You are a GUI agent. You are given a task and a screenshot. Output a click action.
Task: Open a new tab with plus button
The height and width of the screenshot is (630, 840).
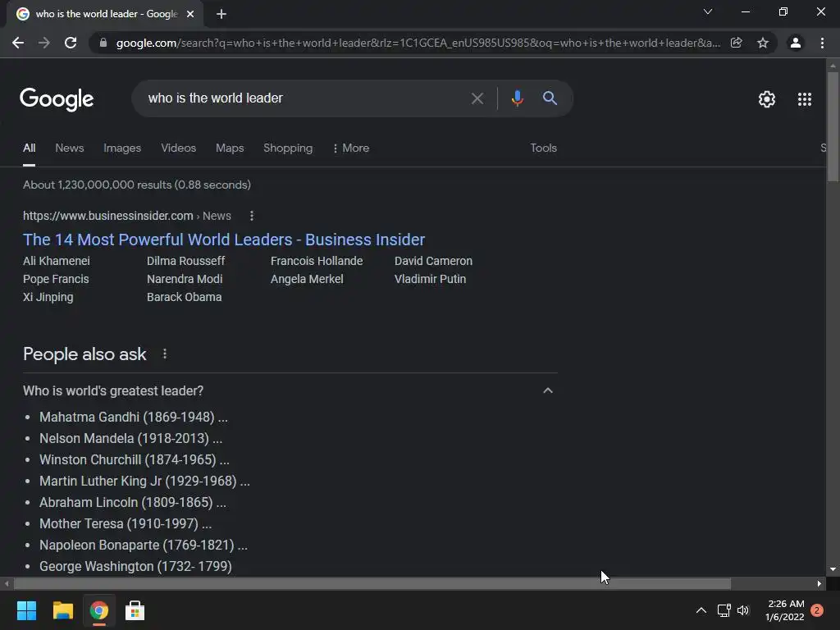coord(221,15)
